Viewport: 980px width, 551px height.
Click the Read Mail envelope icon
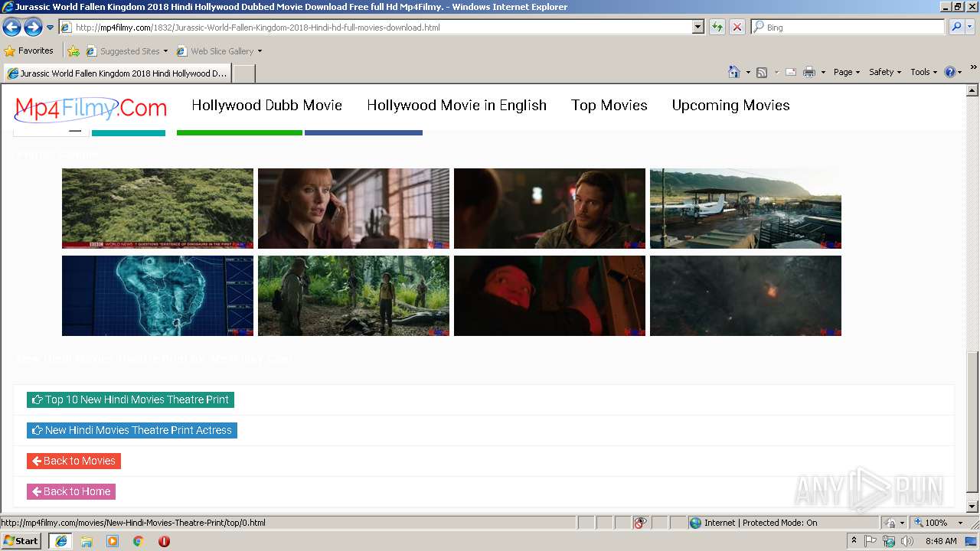click(x=791, y=72)
